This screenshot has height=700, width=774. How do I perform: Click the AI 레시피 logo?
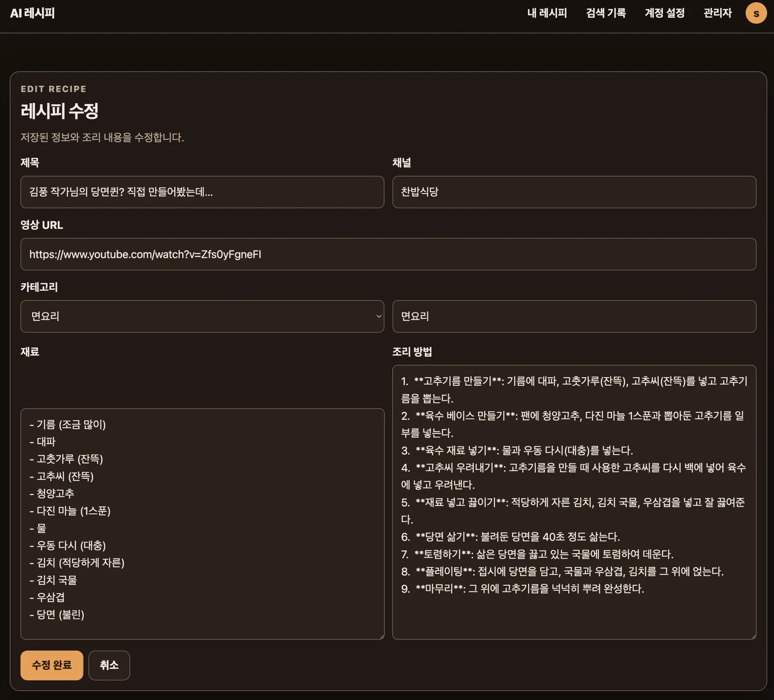pyautogui.click(x=32, y=13)
